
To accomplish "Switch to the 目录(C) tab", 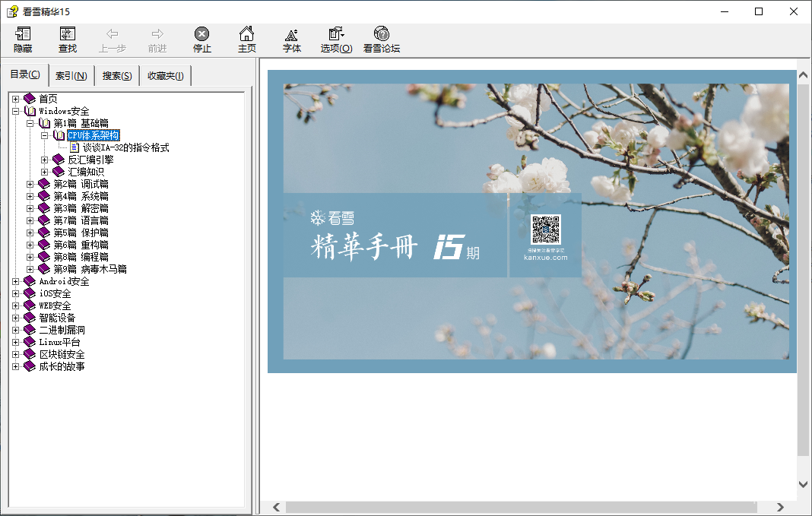I will click(25, 74).
